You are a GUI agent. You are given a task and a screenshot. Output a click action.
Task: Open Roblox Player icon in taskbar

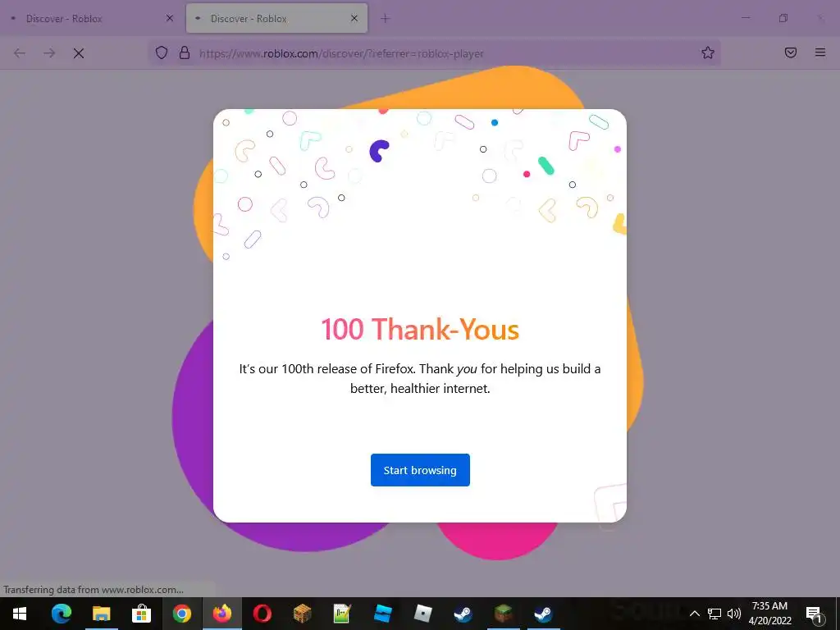422,614
